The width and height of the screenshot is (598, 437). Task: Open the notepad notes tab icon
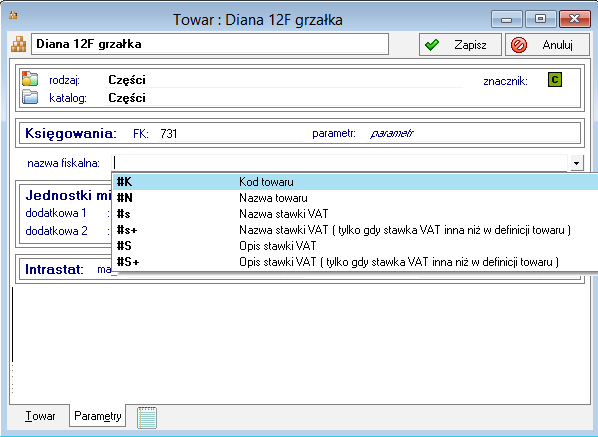[147, 417]
